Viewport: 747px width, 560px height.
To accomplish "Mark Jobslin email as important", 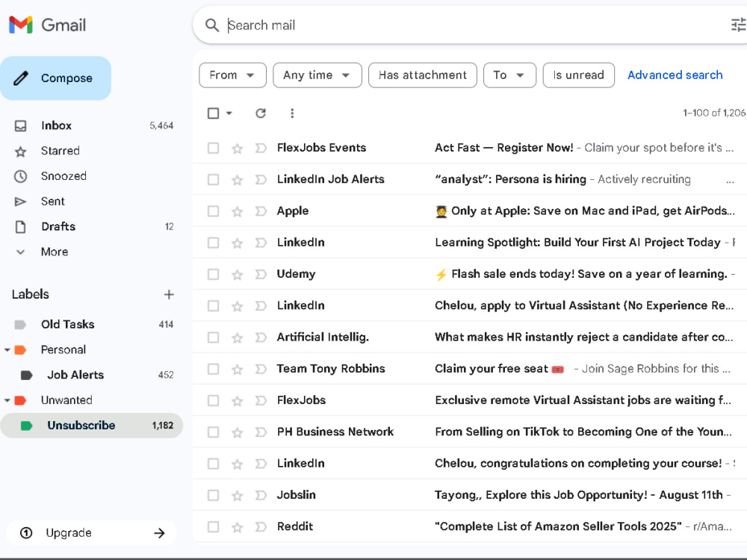I will [x=261, y=495].
